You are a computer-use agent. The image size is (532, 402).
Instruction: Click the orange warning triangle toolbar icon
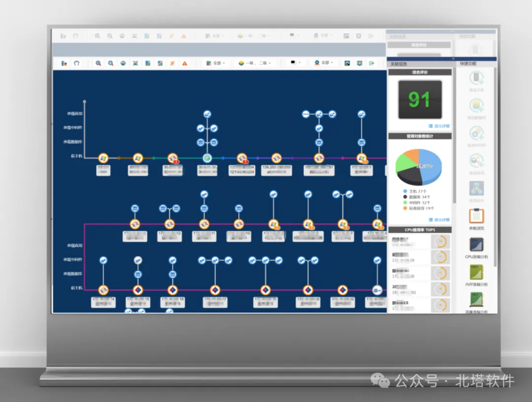point(185,63)
